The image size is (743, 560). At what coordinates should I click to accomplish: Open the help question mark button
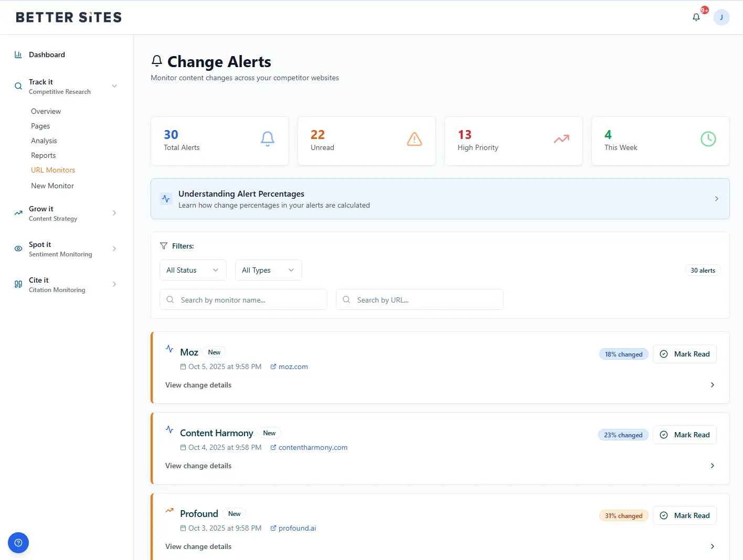(18, 543)
